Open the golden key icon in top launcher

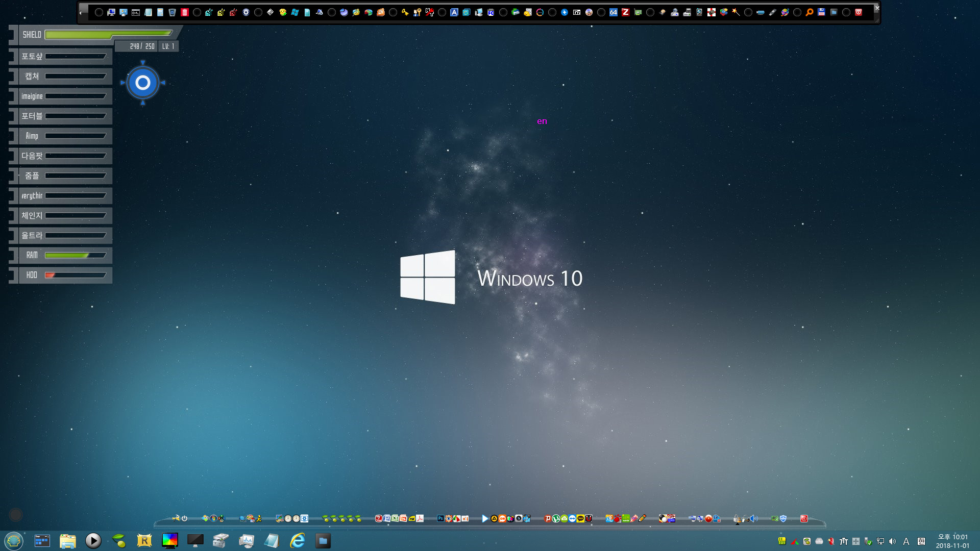tap(405, 12)
